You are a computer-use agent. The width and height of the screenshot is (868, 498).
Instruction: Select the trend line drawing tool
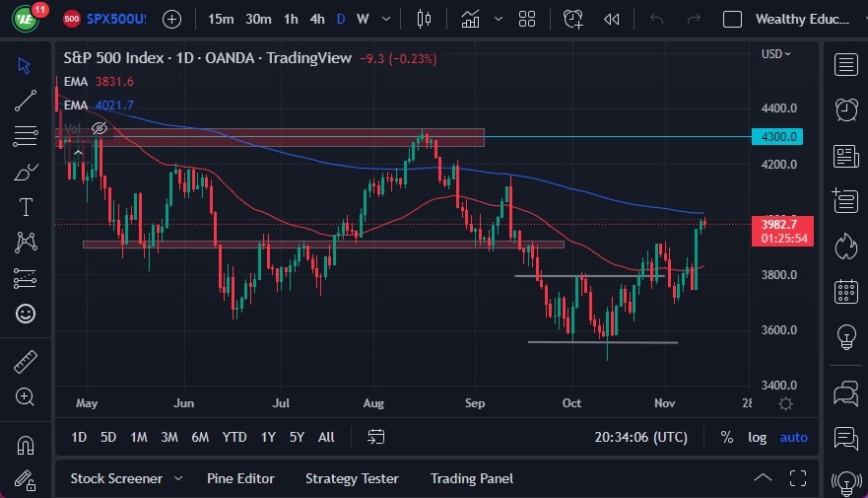coord(26,101)
